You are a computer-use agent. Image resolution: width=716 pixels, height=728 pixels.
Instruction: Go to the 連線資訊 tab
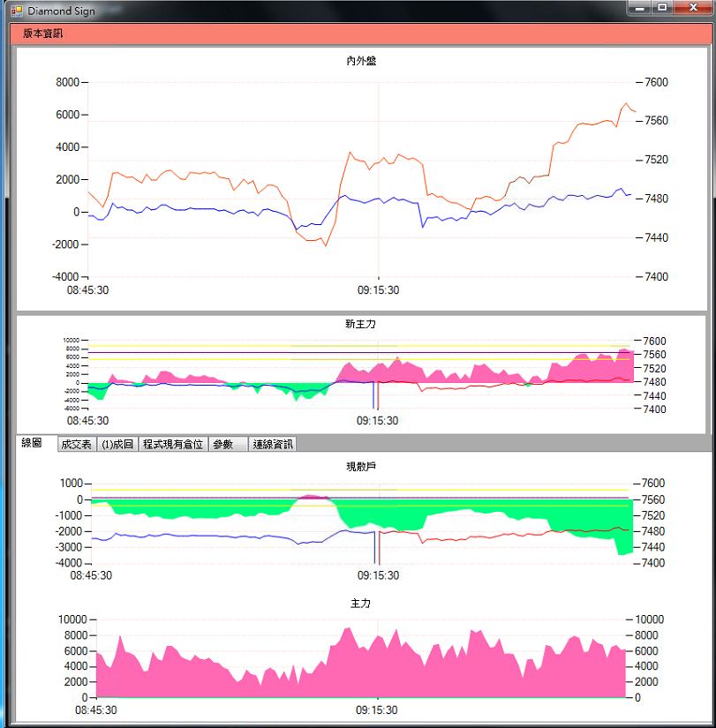click(x=272, y=445)
